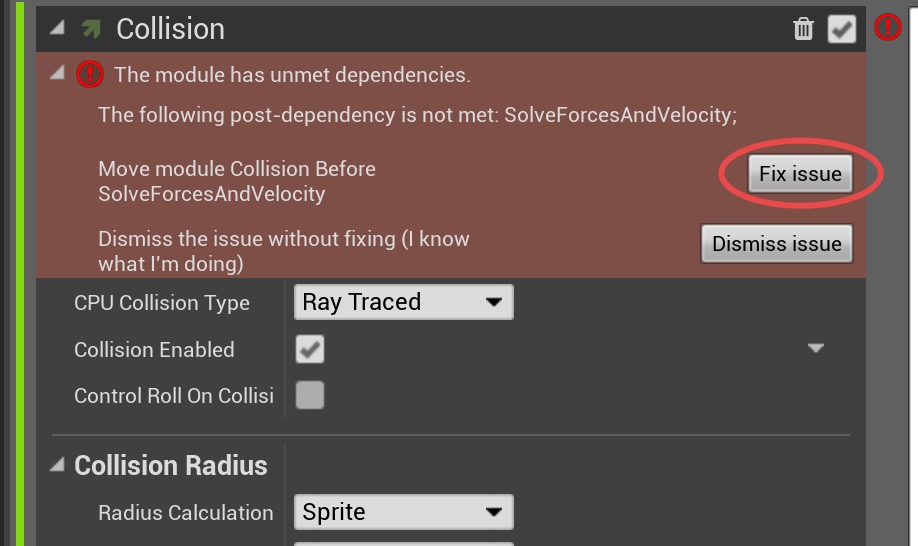
Task: Click the small arrow right of Collision Enabled
Action: (x=816, y=349)
